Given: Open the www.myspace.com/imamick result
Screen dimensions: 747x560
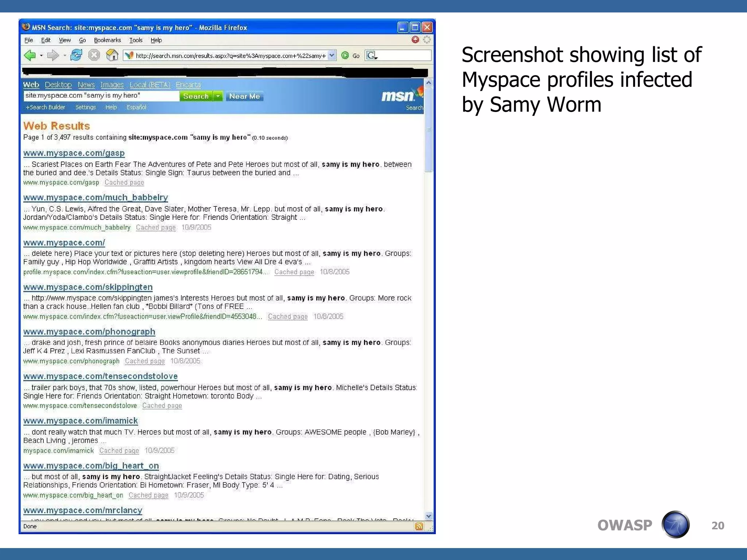Looking at the screenshot, I should tap(81, 421).
